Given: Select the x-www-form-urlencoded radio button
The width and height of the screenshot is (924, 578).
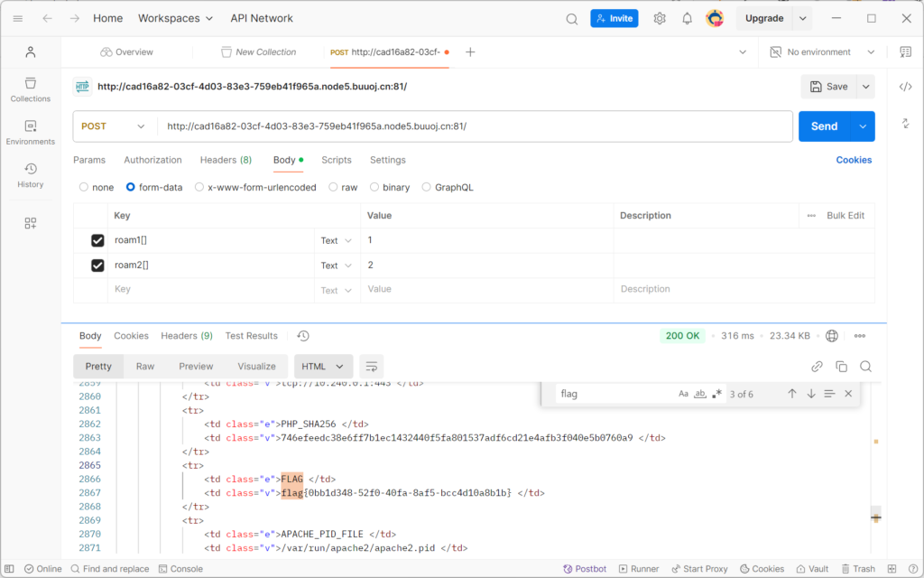Looking at the screenshot, I should pos(200,187).
